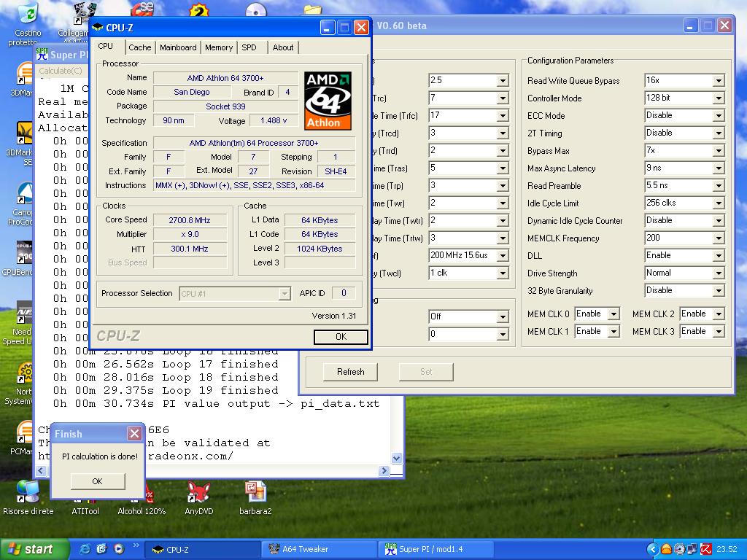Select the barbara2 file icon on desktop
747x560 pixels.
(255, 498)
